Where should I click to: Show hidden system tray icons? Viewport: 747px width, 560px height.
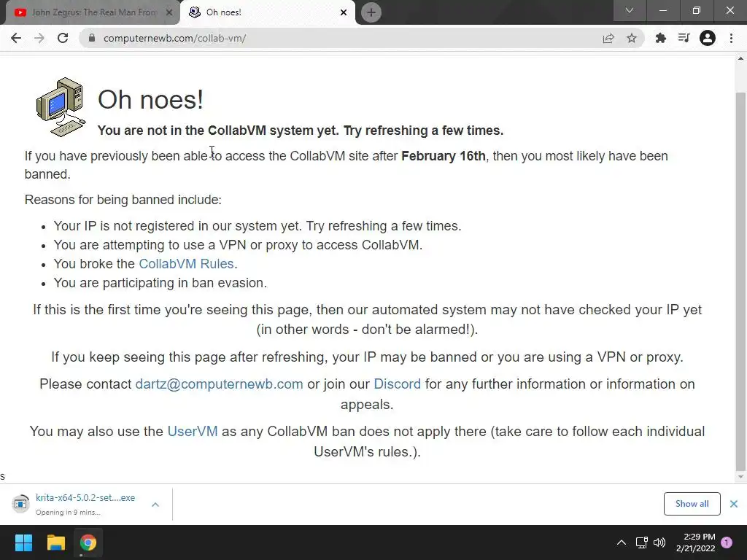click(622, 542)
